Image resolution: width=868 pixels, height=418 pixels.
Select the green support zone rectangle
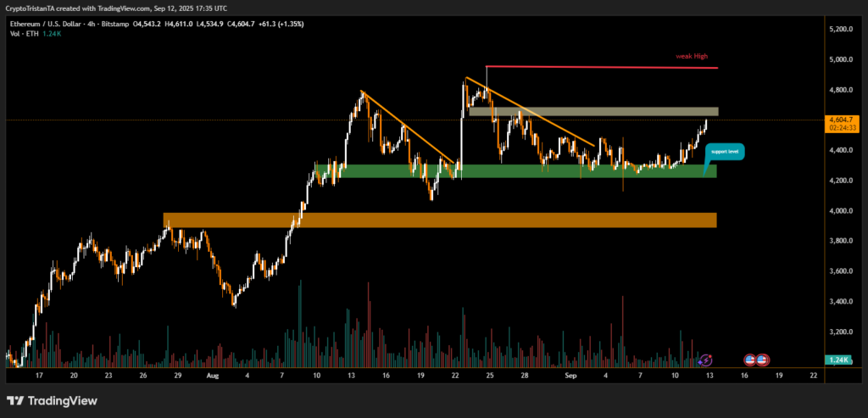tap(515, 171)
